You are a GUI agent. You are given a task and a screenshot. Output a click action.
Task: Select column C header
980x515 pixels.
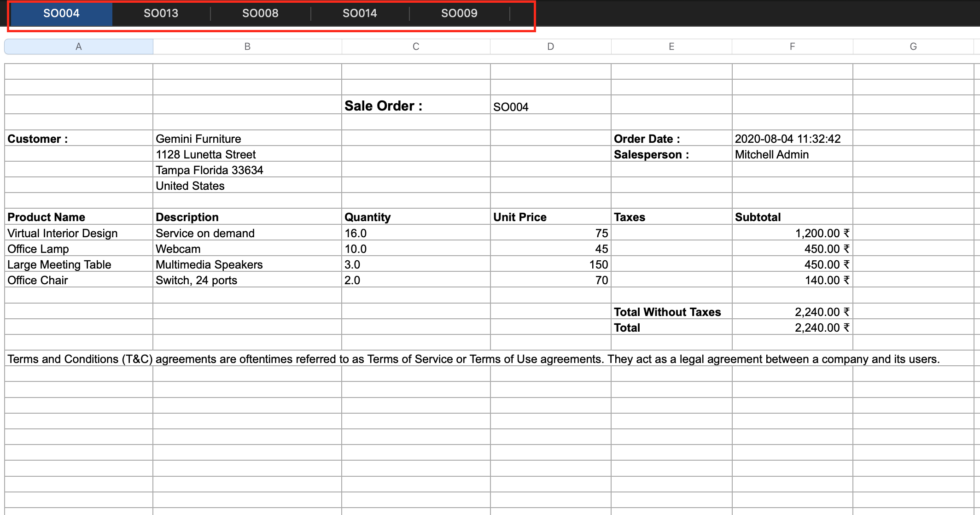pyautogui.click(x=416, y=47)
